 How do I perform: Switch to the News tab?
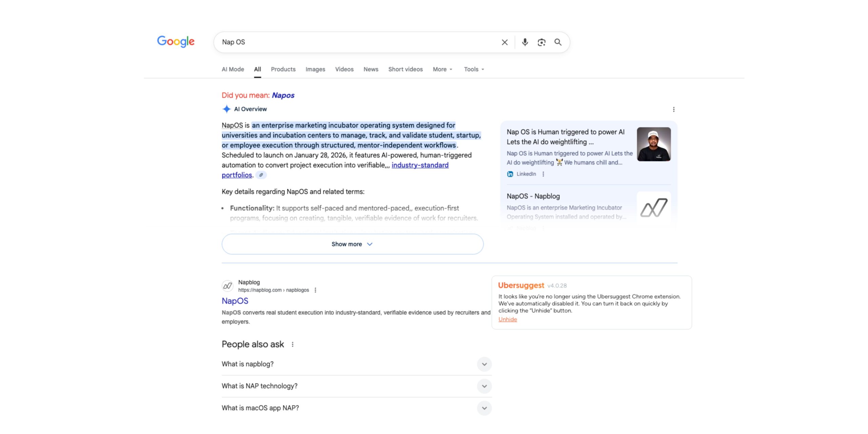click(371, 69)
